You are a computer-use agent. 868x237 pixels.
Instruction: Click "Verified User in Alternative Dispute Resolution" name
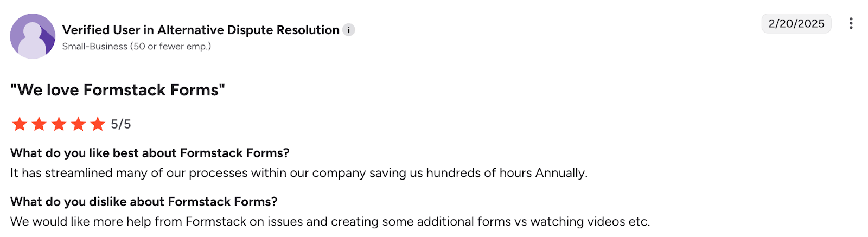[201, 30]
